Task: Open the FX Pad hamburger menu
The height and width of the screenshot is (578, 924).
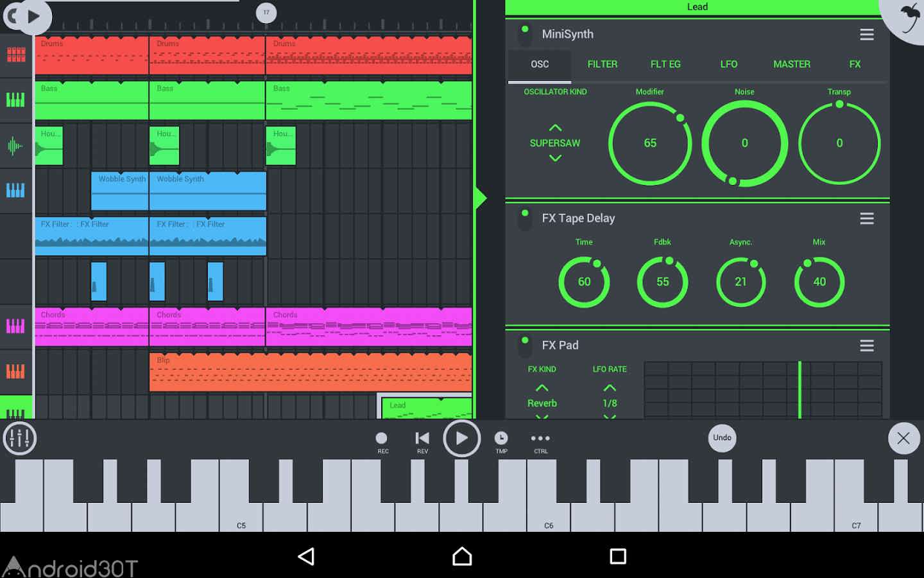Action: (x=867, y=346)
